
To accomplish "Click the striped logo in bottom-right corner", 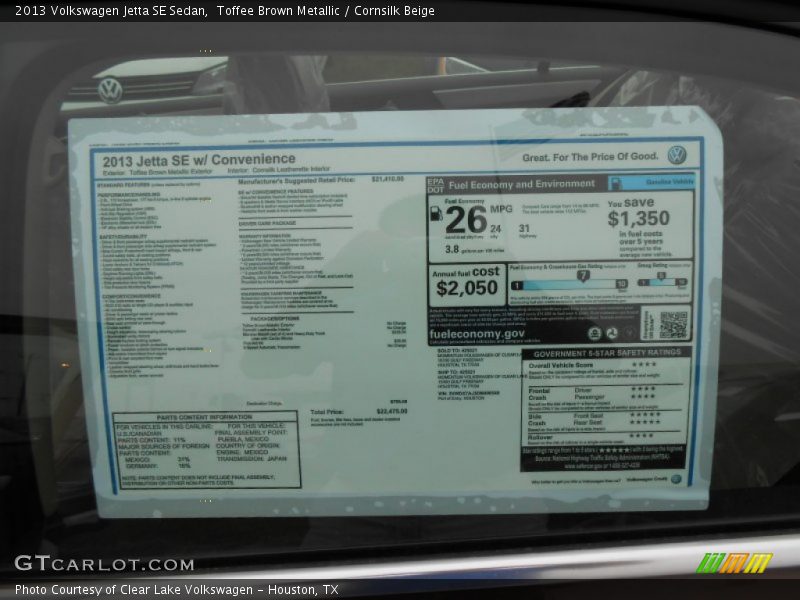I will (734, 563).
